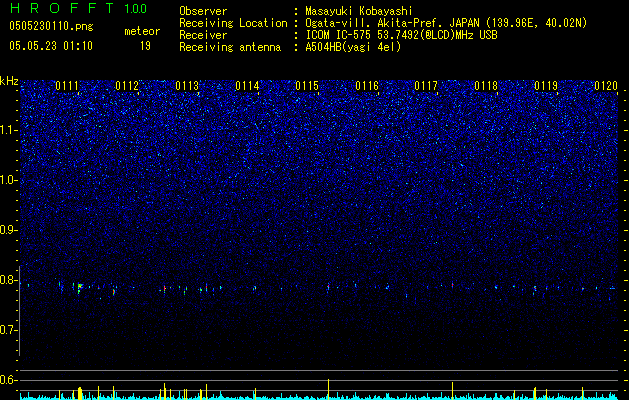The height and width of the screenshot is (400, 629).
Task: Click observer name Masayuki Kobayashi
Action: tap(359, 11)
